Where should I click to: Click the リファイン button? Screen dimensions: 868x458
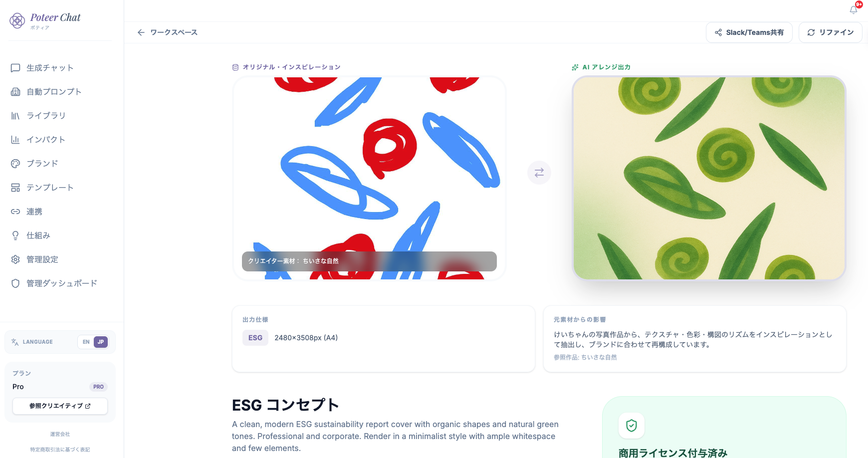[x=830, y=32]
